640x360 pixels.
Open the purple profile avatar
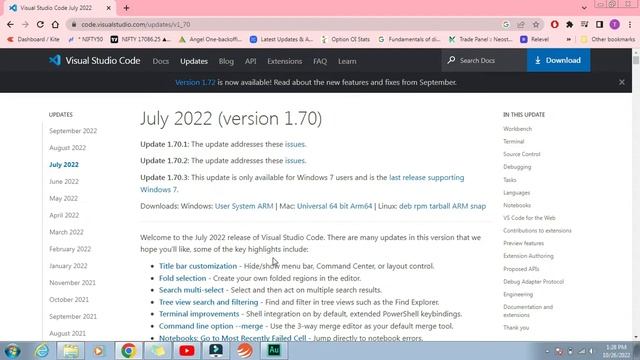614,24
